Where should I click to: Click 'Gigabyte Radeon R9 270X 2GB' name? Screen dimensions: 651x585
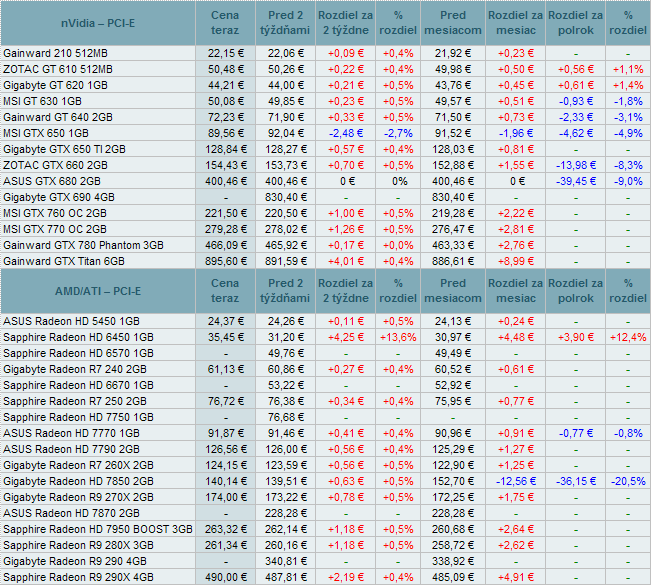[78, 497]
